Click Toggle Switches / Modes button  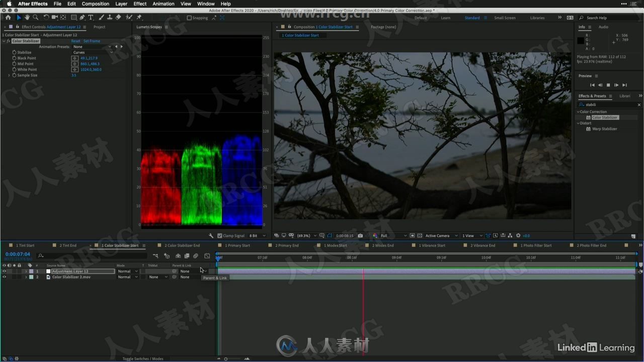[143, 358]
